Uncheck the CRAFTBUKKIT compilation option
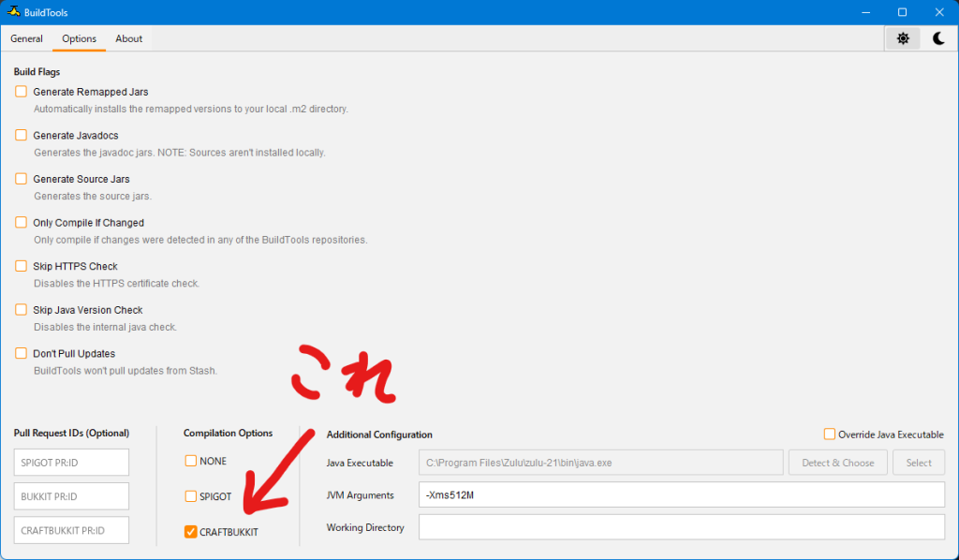The image size is (959, 560). pos(191,532)
